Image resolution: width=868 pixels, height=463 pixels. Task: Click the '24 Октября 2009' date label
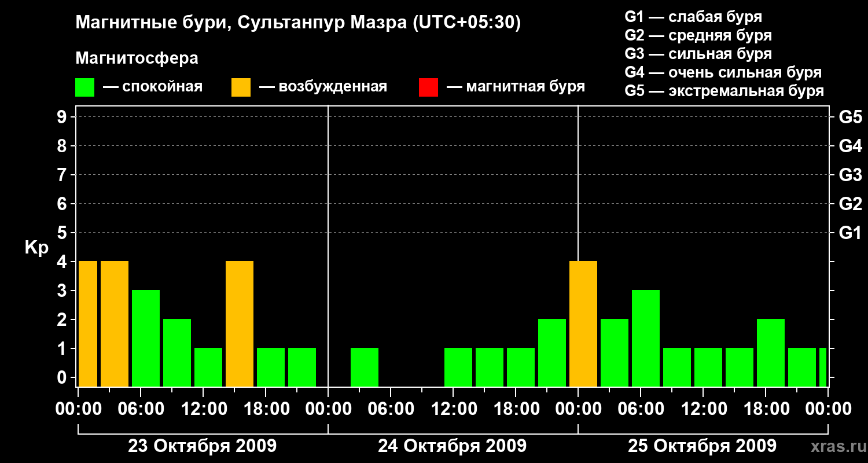click(452, 446)
